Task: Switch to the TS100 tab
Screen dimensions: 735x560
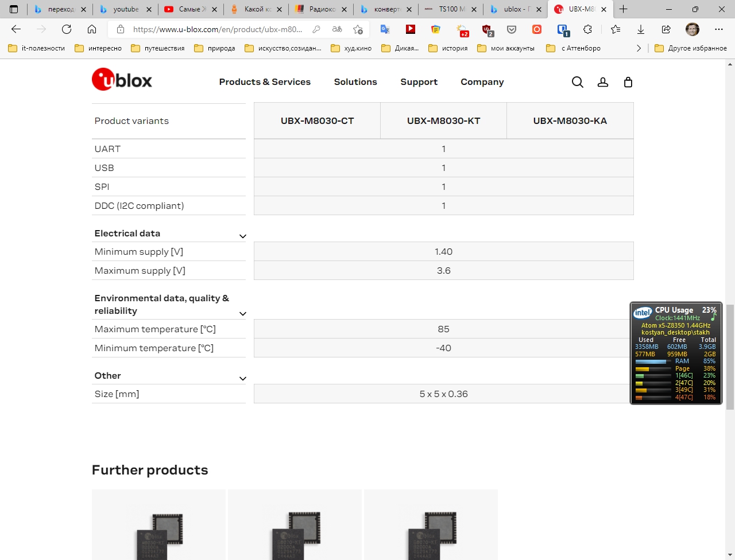Action: pyautogui.click(x=451, y=9)
